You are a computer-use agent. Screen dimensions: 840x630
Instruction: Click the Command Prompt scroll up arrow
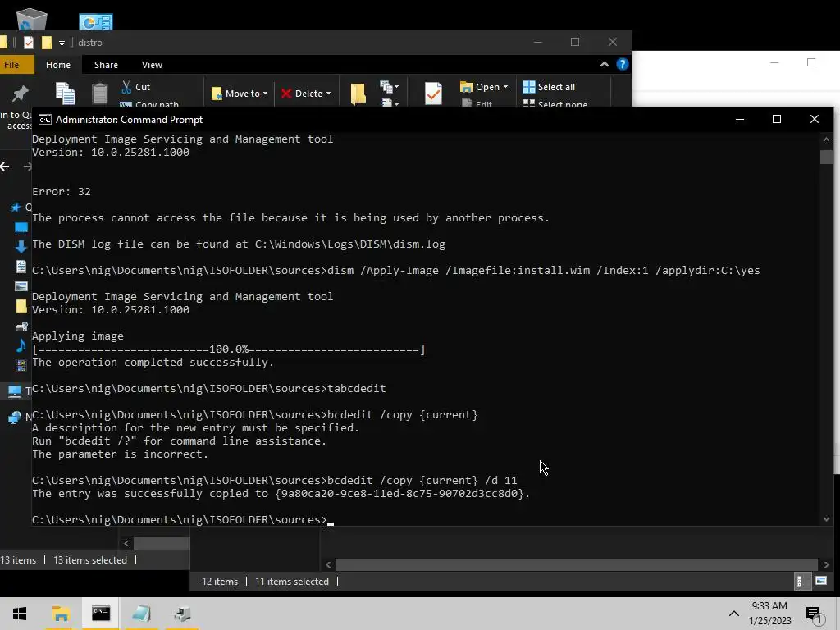pos(826,139)
